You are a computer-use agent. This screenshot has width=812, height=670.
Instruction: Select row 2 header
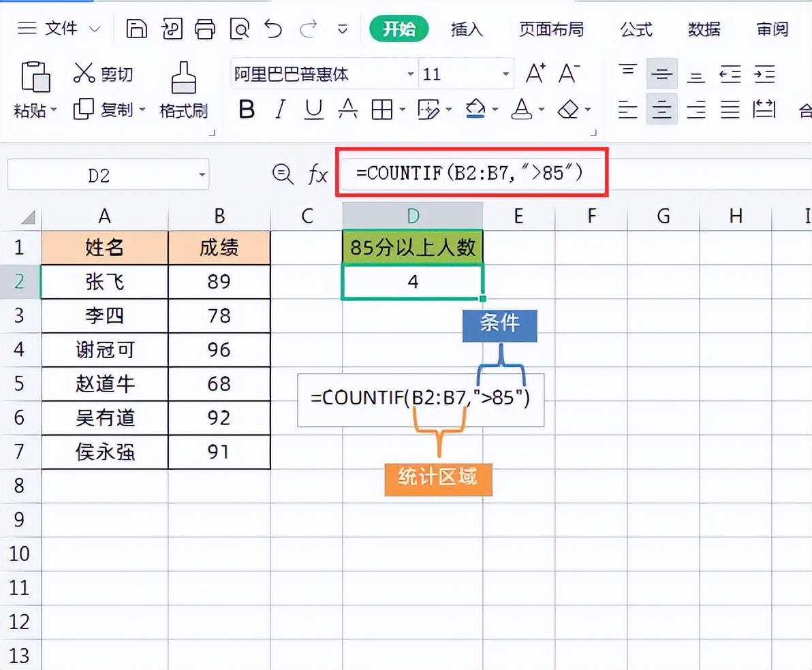20,281
